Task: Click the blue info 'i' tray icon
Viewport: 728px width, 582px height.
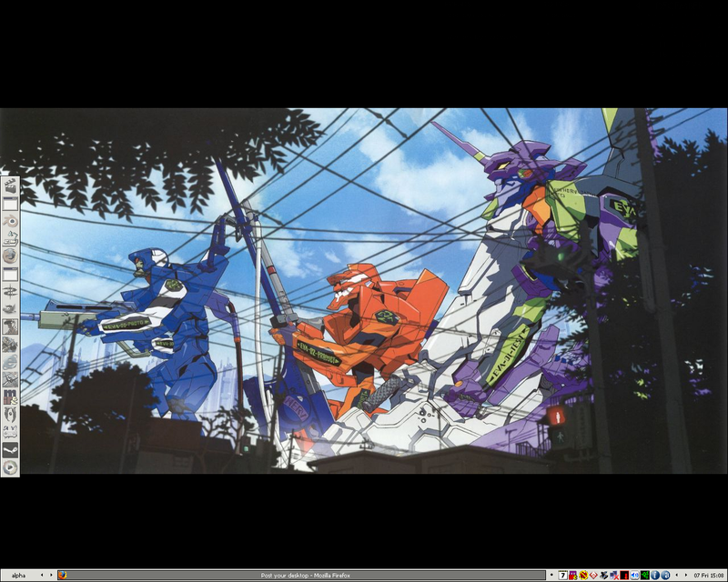Action: coord(655,576)
